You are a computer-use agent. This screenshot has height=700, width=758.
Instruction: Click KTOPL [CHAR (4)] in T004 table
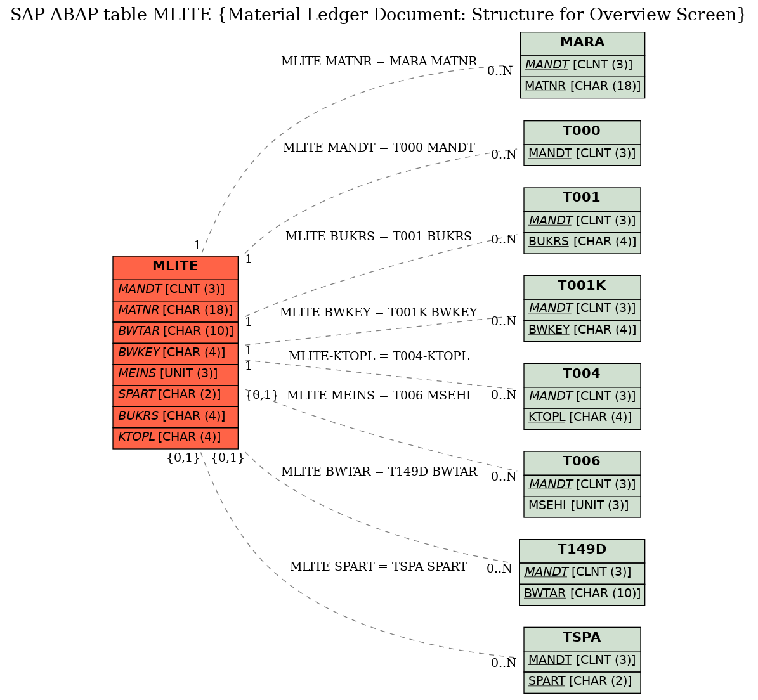(582, 419)
